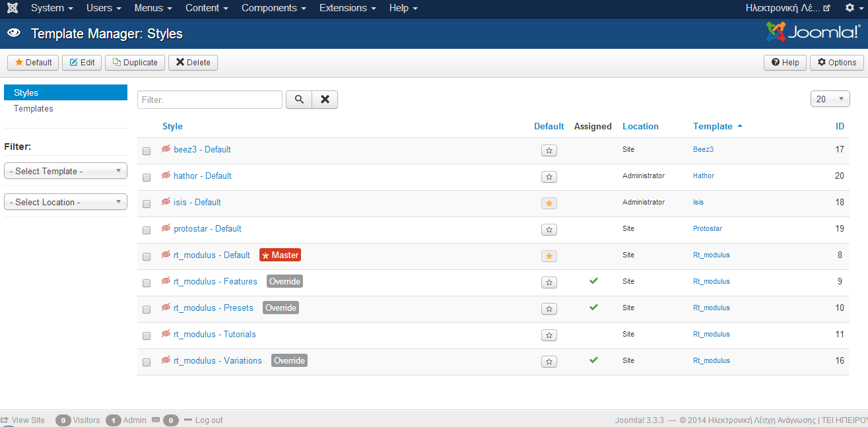This screenshot has width=868, height=427.
Task: Sort the table by the Style column header
Action: point(172,126)
